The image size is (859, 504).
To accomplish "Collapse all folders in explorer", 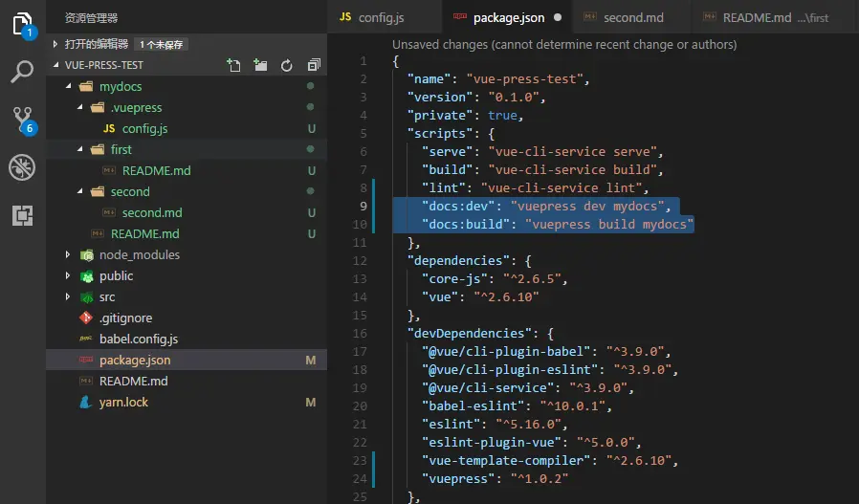I will pyautogui.click(x=313, y=65).
